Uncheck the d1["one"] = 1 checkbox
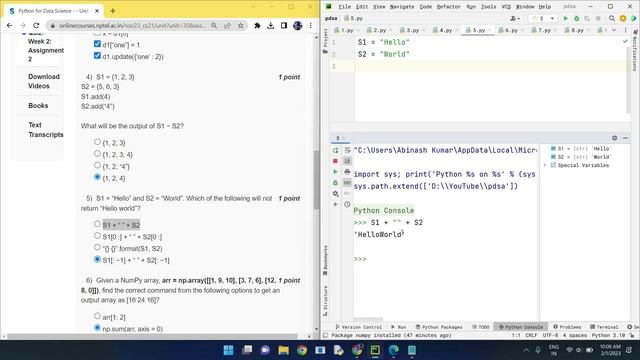The image size is (640, 360). point(97,44)
